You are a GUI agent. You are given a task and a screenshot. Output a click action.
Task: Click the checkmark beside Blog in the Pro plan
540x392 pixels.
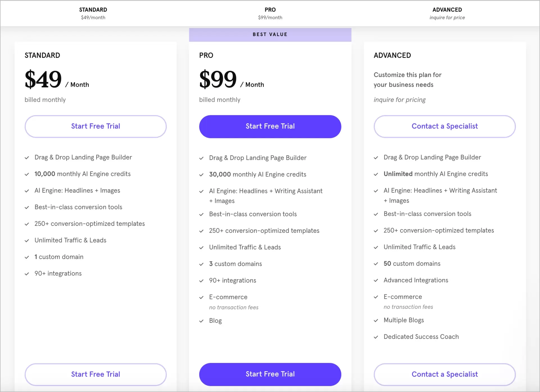pyautogui.click(x=201, y=321)
